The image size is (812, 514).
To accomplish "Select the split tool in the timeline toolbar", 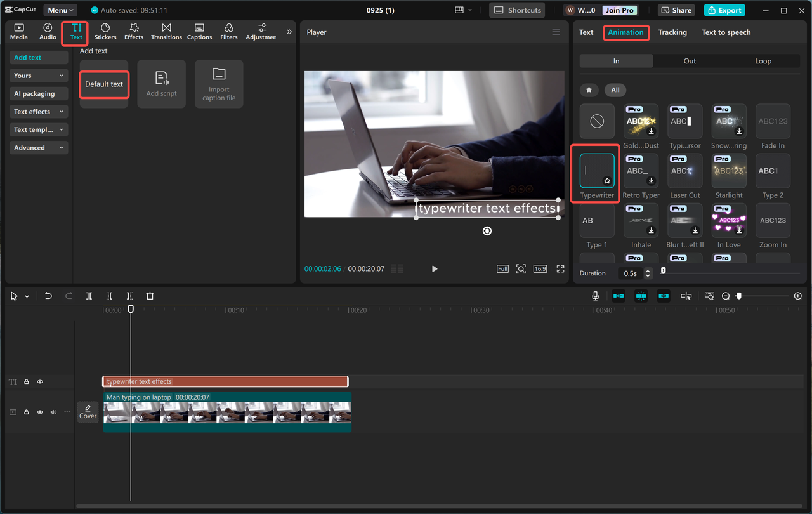I will [89, 296].
